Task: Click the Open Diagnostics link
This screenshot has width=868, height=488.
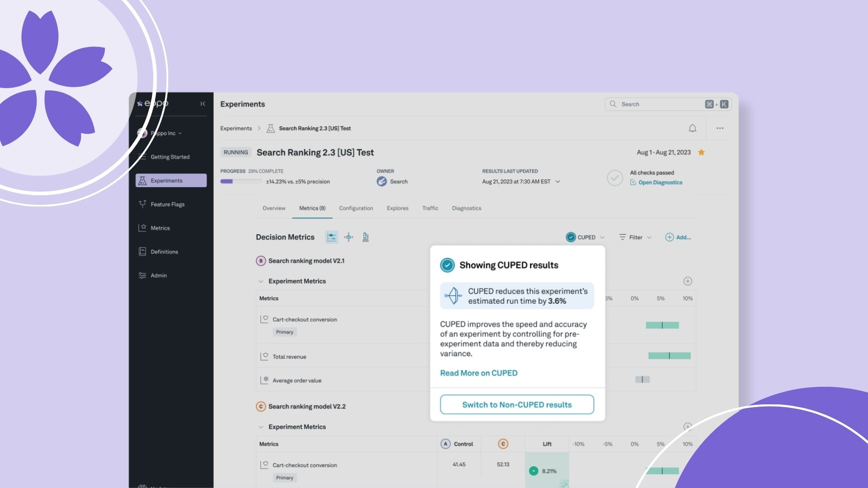Action: point(660,183)
